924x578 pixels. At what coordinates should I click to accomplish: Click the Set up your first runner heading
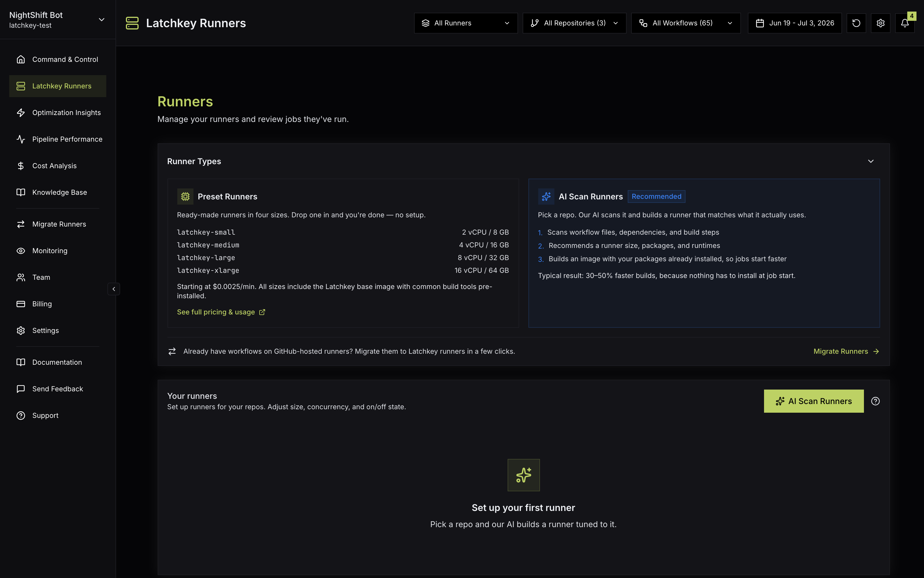pos(523,508)
